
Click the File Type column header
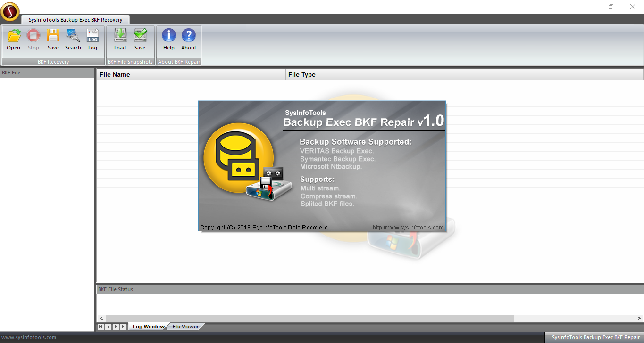pos(465,74)
